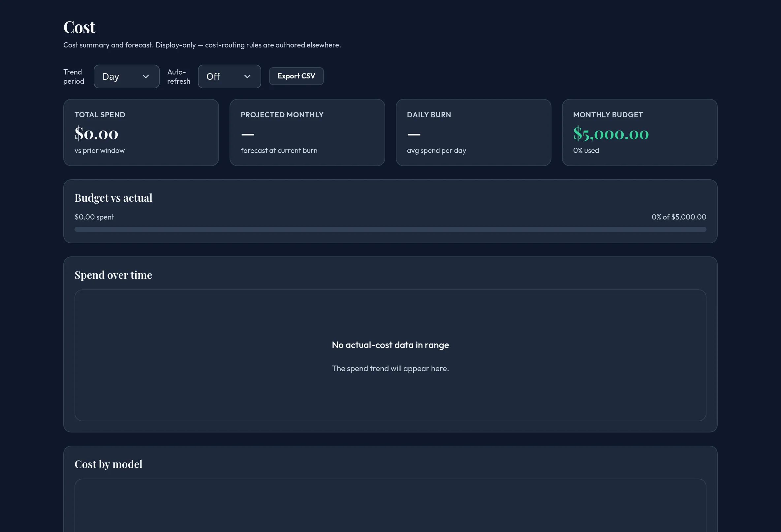Open the Trend period dropdown set to Day
The image size is (781, 532).
coord(126,76)
